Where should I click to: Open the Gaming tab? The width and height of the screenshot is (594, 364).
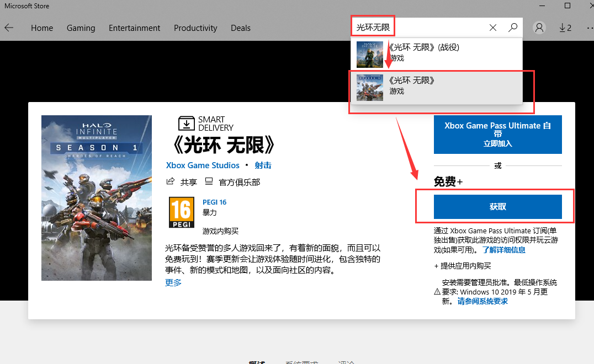[81, 28]
